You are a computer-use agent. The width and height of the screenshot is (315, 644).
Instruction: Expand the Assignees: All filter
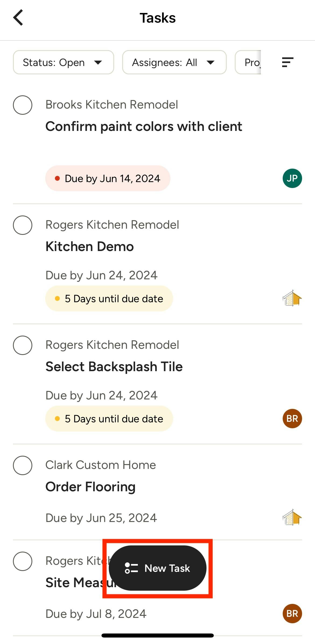tap(174, 62)
